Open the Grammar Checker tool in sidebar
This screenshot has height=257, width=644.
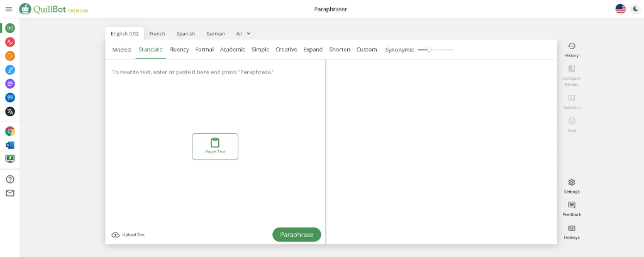[x=10, y=42]
